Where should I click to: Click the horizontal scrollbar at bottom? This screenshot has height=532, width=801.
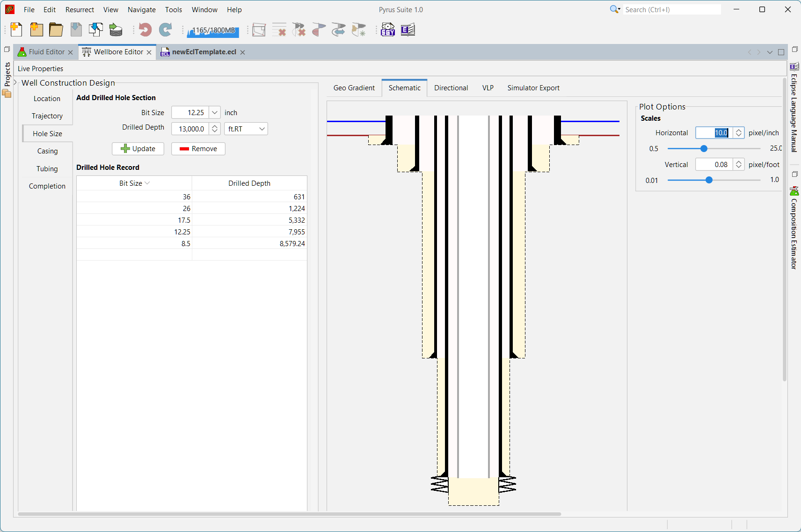(x=289, y=514)
